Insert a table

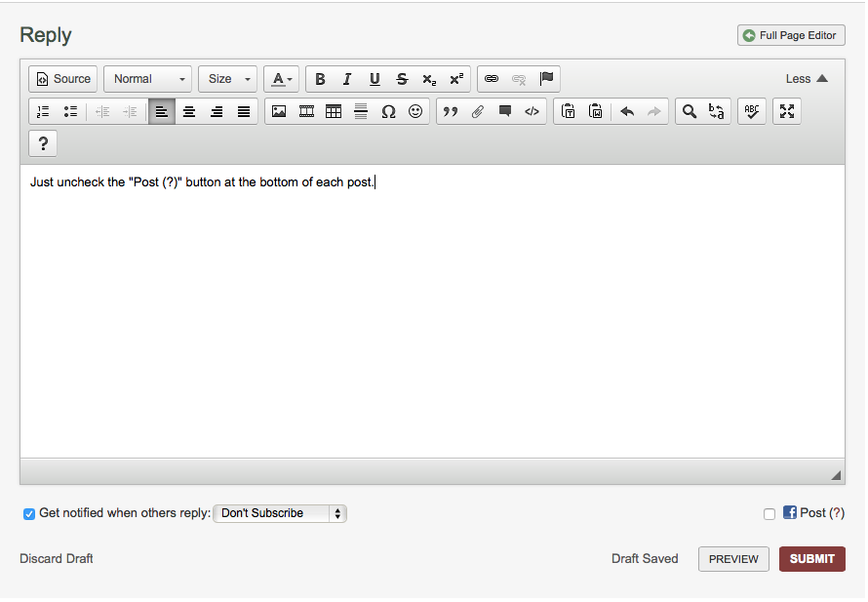click(334, 111)
